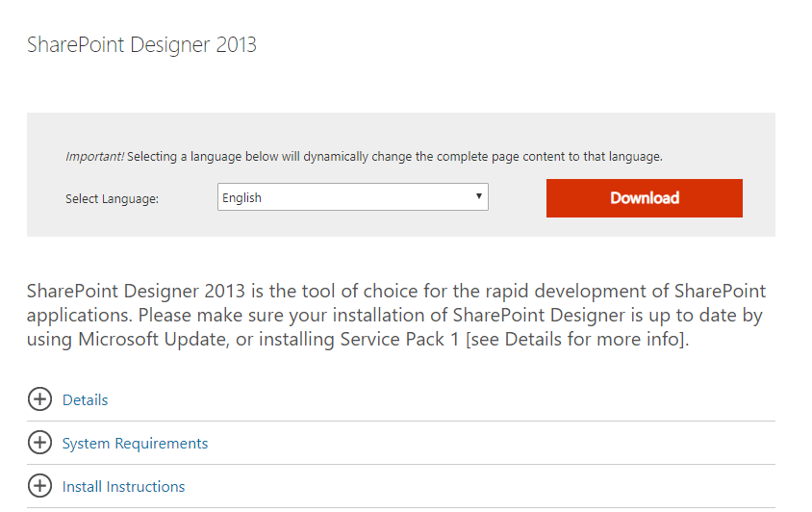Click the word English in language box
The height and width of the screenshot is (512, 812).
[x=241, y=198]
